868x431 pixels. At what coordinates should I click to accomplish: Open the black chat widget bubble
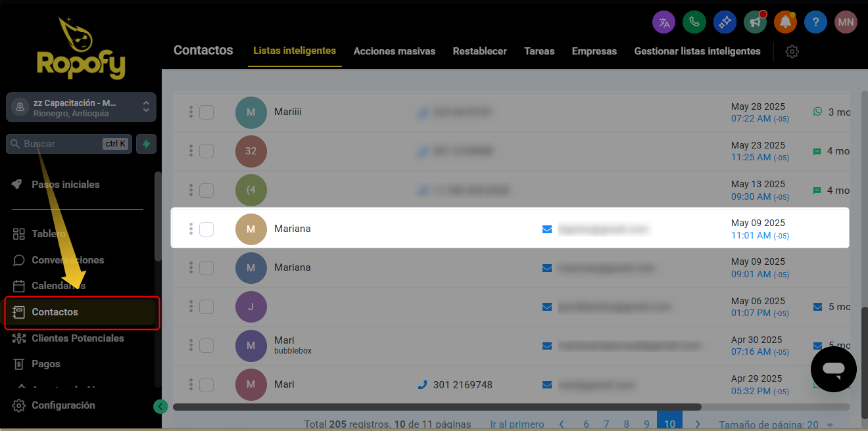pos(833,369)
